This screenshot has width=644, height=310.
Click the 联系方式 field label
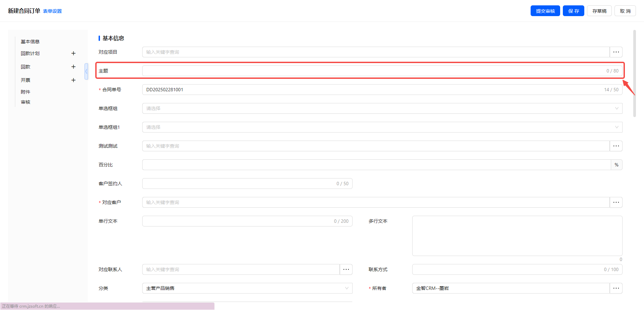[378, 269]
